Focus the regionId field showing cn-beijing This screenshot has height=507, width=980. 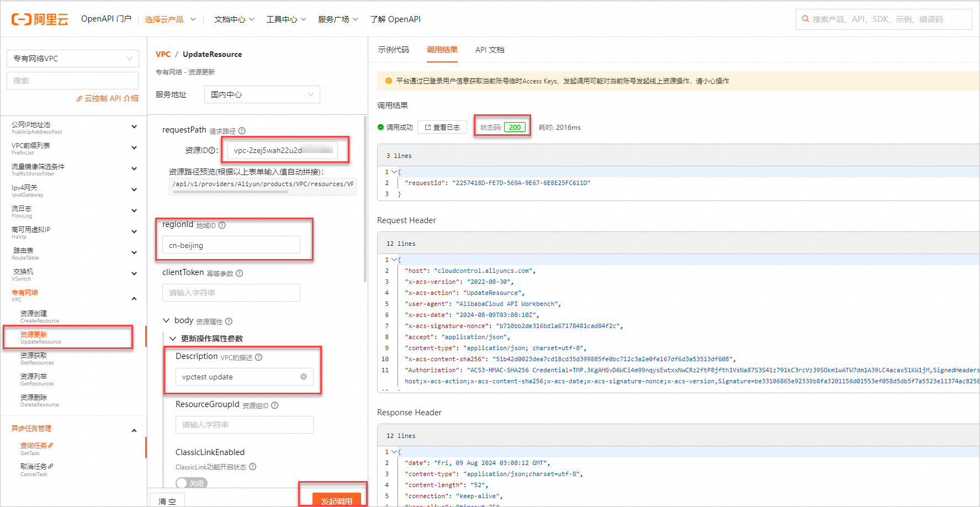point(231,245)
